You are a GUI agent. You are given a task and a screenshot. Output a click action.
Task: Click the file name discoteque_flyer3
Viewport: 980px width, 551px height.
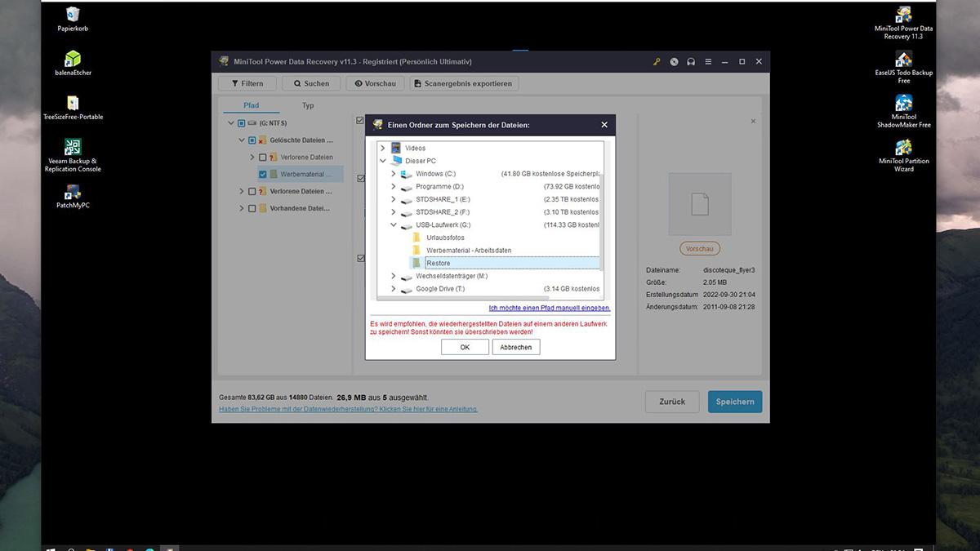click(729, 269)
